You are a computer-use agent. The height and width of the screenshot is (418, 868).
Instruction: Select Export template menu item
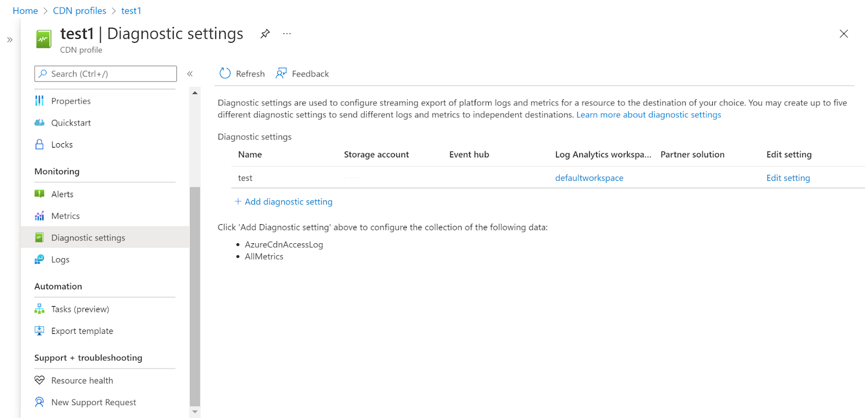[82, 331]
